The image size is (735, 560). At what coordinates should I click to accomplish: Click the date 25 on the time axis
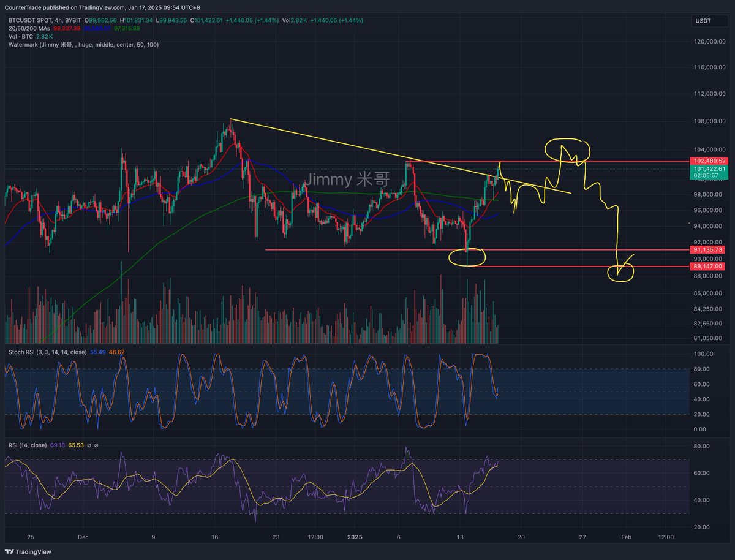31,537
